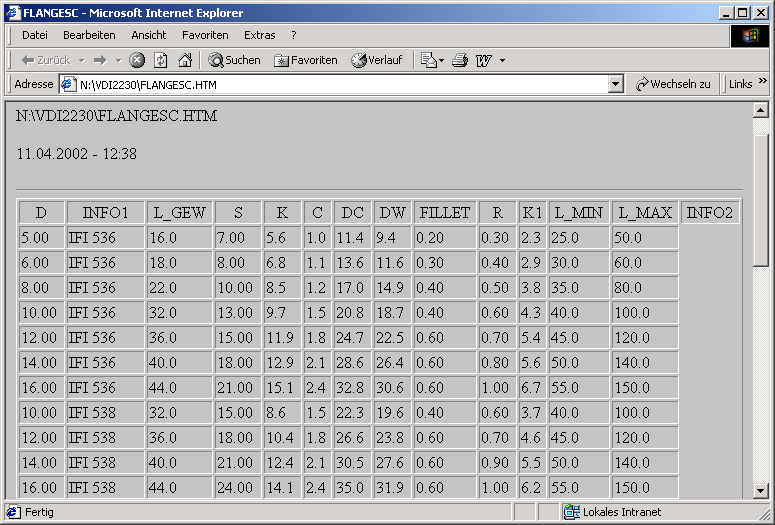Click the Wechseln zu button
Screen dimensions: 775x525
(673, 85)
